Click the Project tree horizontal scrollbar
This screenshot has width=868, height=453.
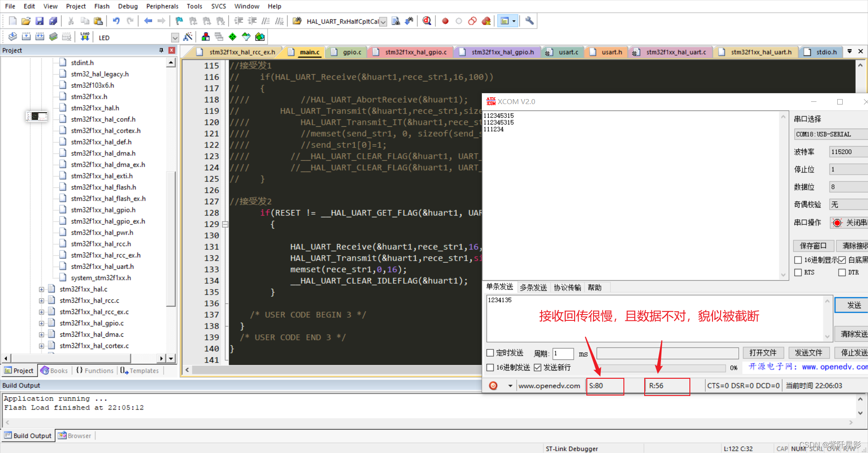pyautogui.click(x=71, y=358)
